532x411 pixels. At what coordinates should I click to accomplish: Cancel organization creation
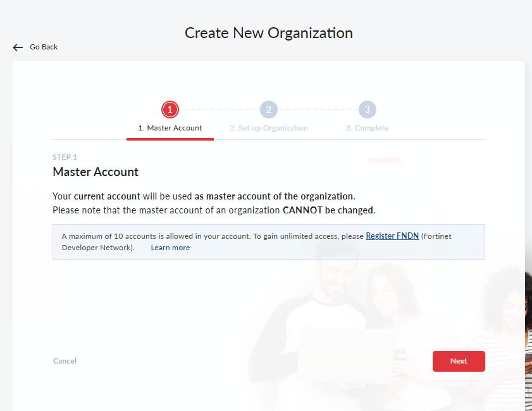65,361
